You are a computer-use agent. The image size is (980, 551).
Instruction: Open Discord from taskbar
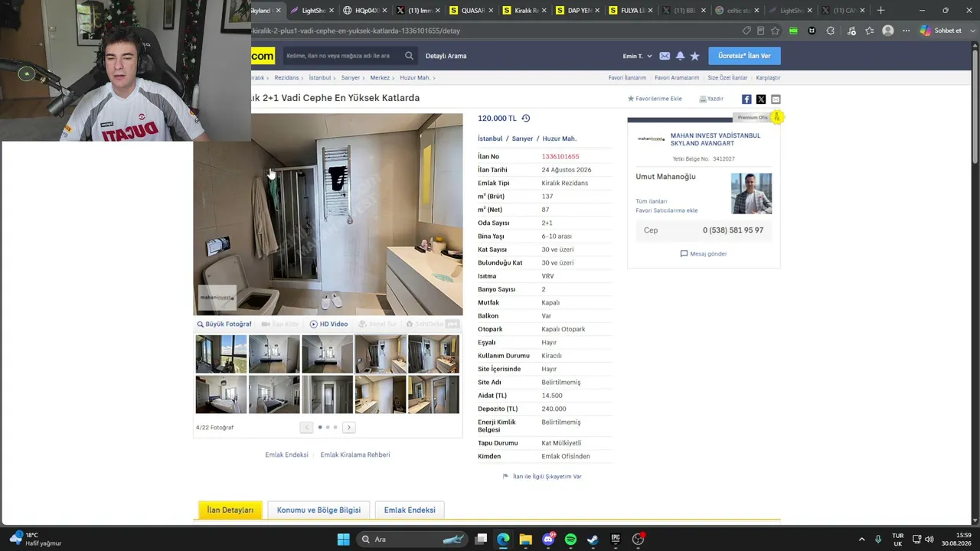[548, 540]
